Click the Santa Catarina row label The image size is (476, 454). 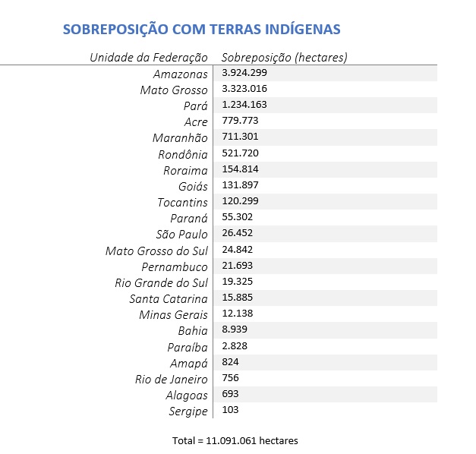click(169, 299)
